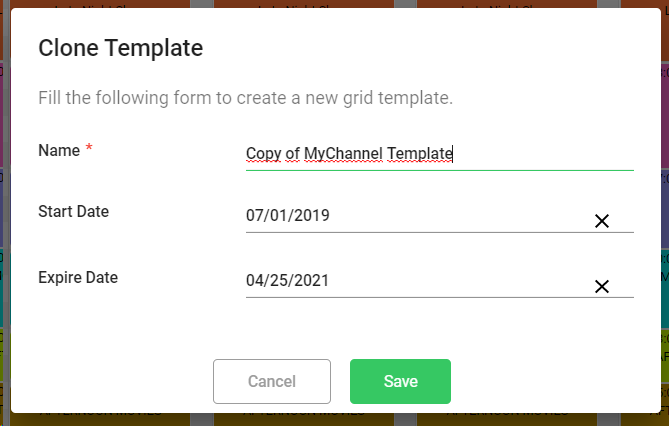The height and width of the screenshot is (426, 669).
Task: Cancel the Clone Template dialog
Action: click(272, 381)
